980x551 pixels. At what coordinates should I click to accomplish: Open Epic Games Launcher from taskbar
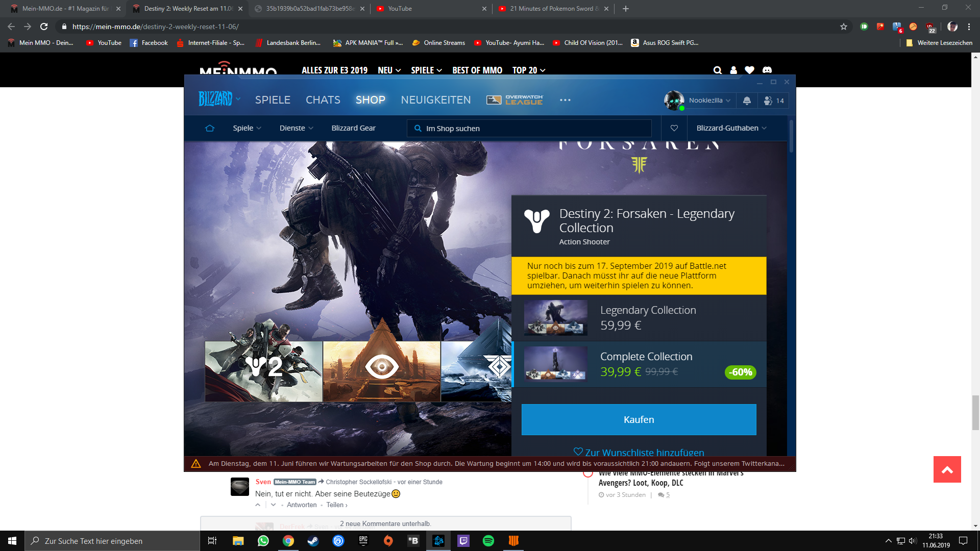(x=363, y=541)
